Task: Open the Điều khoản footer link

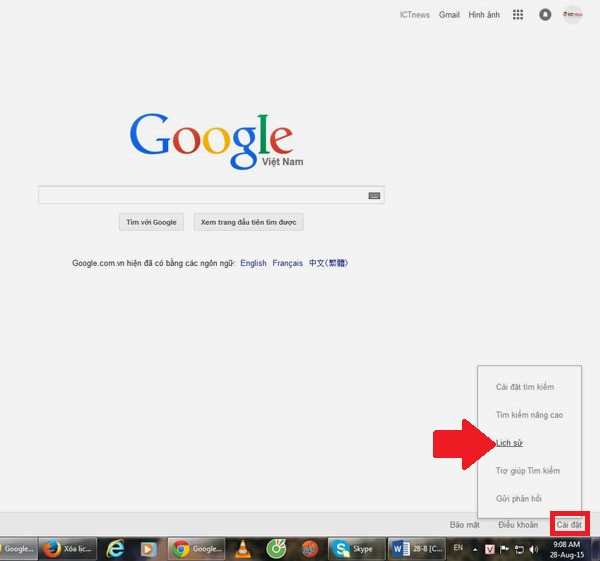Action: 518,524
